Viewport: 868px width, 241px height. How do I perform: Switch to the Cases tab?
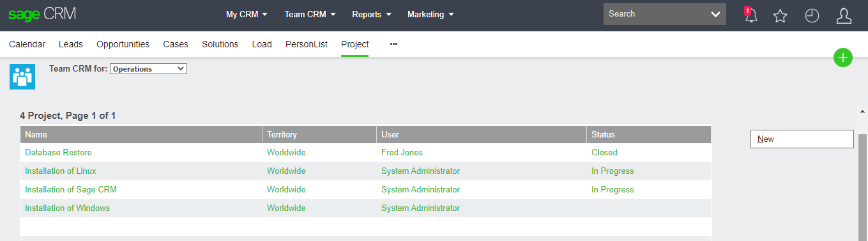tap(176, 44)
